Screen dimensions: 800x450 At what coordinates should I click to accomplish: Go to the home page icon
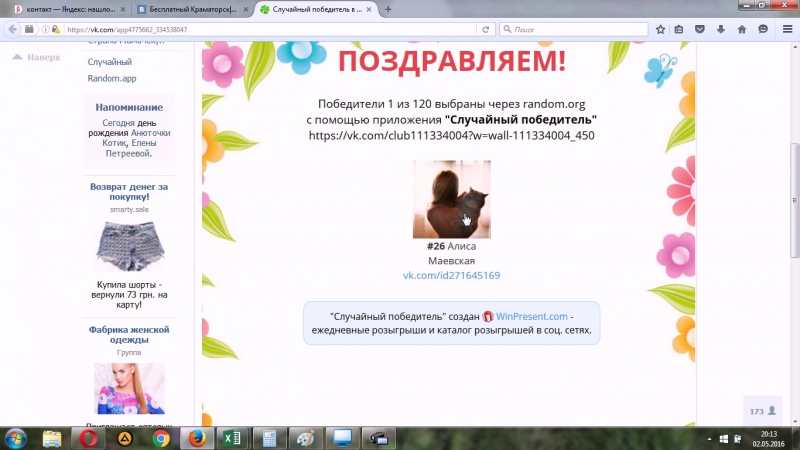742,30
